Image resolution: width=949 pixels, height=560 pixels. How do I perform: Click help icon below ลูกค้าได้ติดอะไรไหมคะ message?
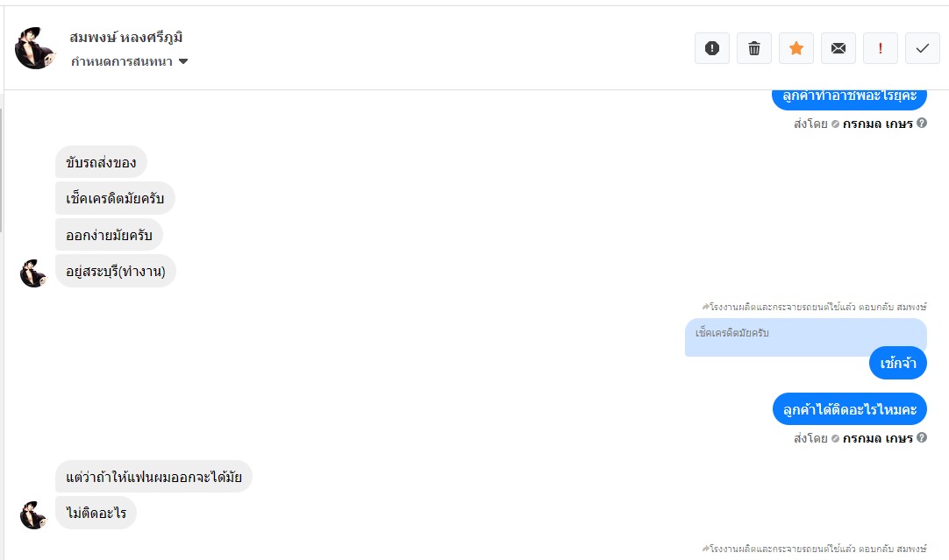922,437
